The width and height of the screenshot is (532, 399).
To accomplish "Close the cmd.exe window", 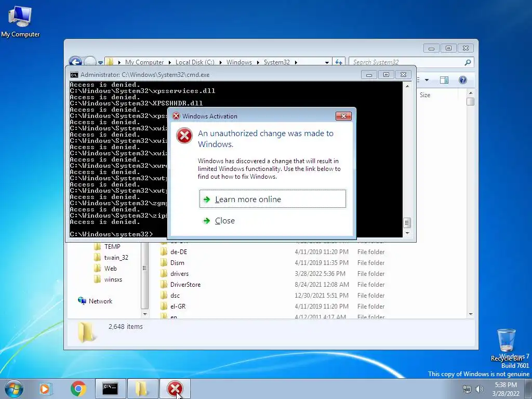I will [403, 75].
